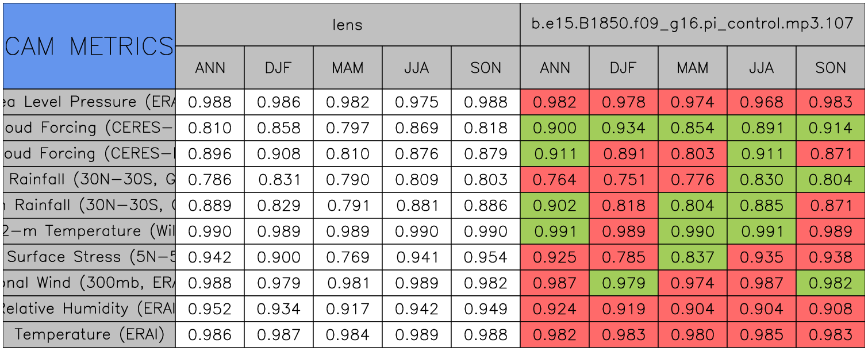Select the Temperature (ERAI) row label
This screenshot has height=351, width=868.
89,334
